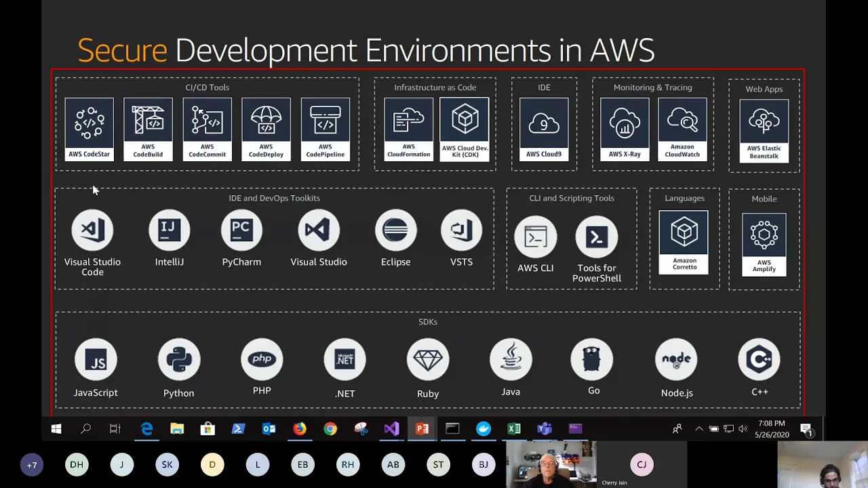Click the IntelliJ icon
The height and width of the screenshot is (488, 868).
tap(170, 230)
